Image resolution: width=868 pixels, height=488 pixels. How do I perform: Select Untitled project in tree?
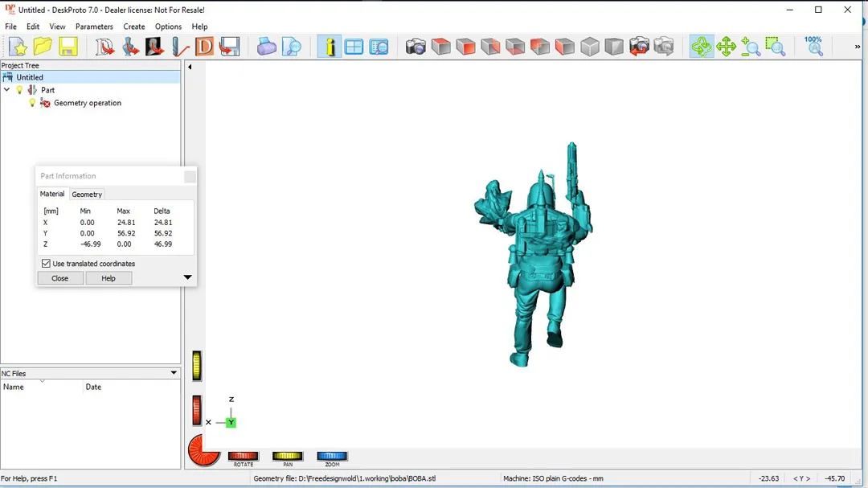(x=30, y=77)
